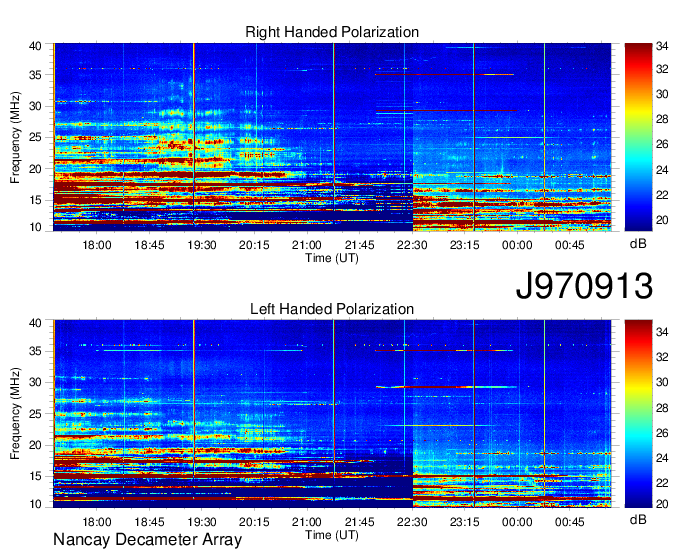The width and height of the screenshot is (680, 552).
Task: Click 30 dB value on Right Handed colorbar
Action: (x=662, y=95)
